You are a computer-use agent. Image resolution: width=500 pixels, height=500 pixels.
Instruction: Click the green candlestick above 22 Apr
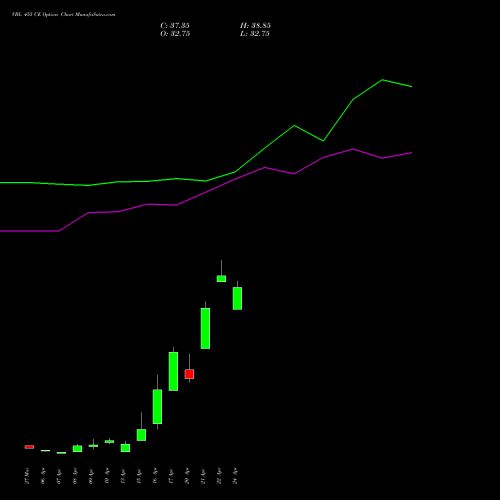pos(221,279)
